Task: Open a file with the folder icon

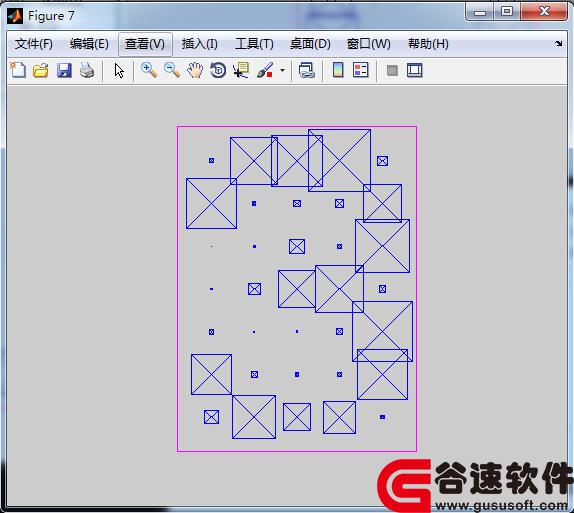Action: pyautogui.click(x=41, y=70)
